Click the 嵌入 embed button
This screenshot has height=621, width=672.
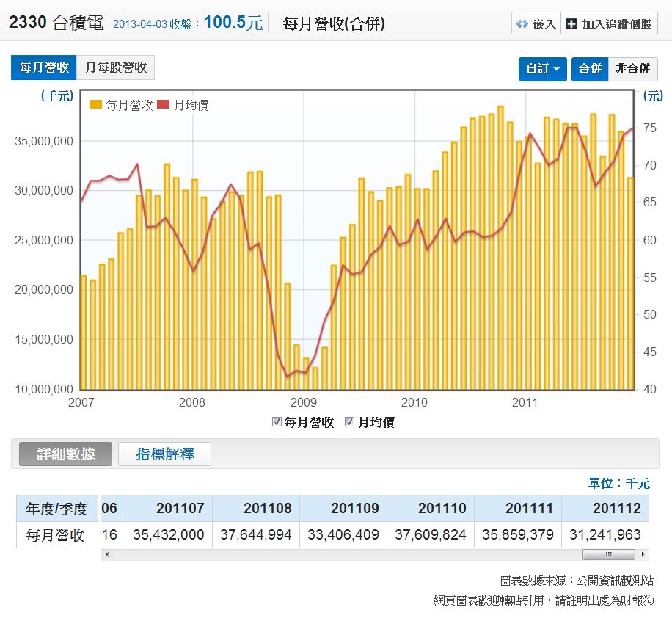[x=536, y=23]
